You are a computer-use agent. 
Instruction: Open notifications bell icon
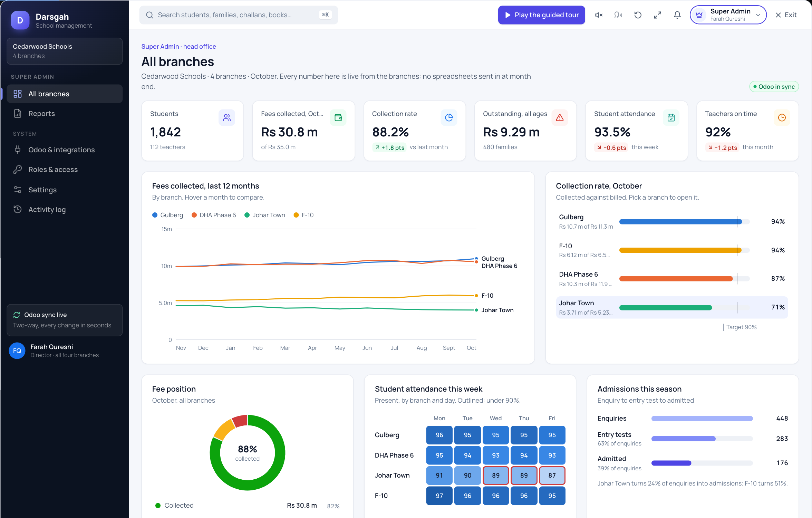[x=677, y=15]
